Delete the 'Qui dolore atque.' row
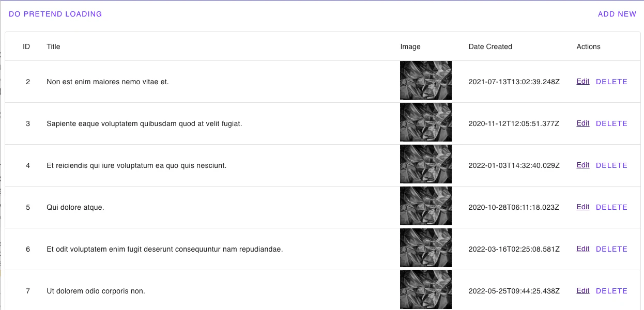Viewport: 644px width, 310px height. [x=611, y=207]
